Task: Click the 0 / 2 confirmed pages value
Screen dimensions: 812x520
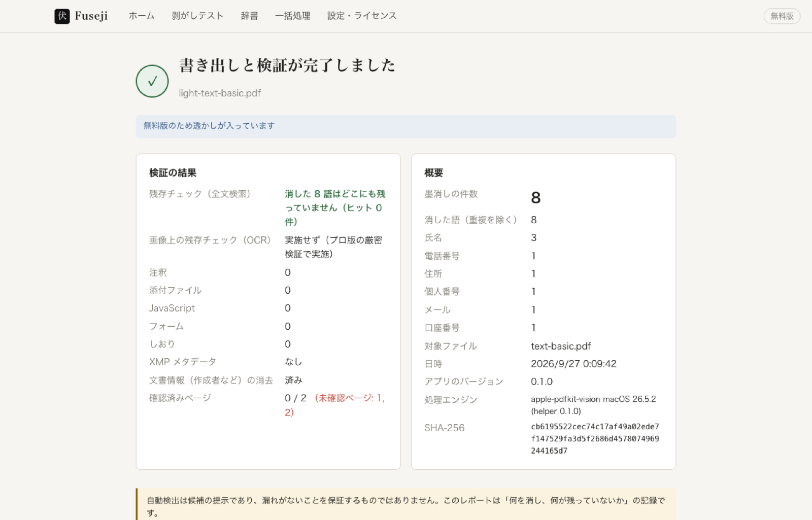Action: point(295,398)
